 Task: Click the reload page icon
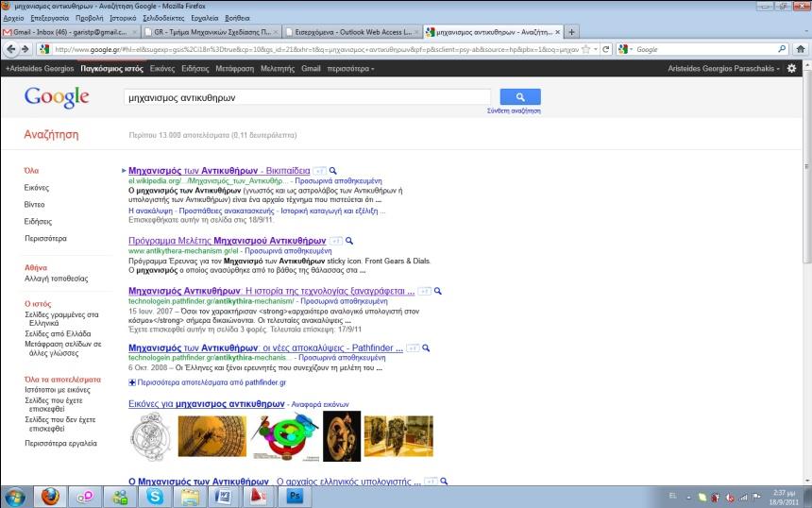click(x=605, y=49)
